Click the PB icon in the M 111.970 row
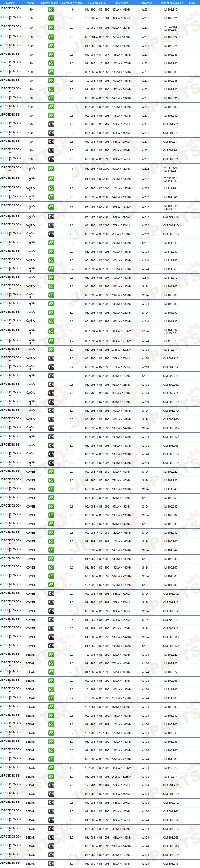 [51, 278]
